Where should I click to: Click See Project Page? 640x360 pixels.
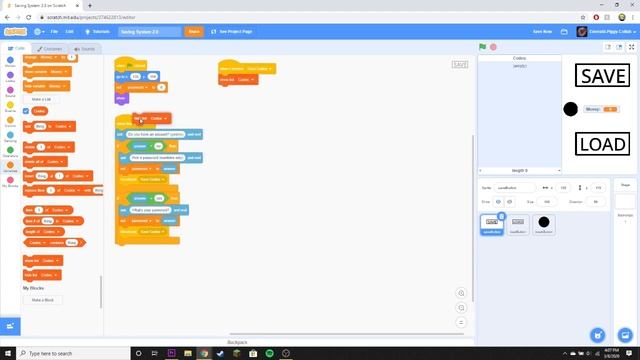pyautogui.click(x=231, y=31)
